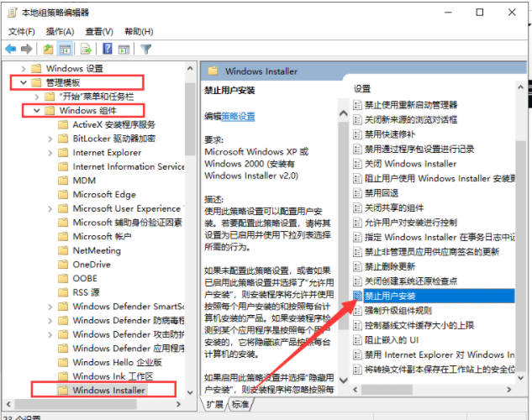Viewport: 532px width, 420px height.
Task: Click the Up one level folder icon
Action: coord(48,50)
